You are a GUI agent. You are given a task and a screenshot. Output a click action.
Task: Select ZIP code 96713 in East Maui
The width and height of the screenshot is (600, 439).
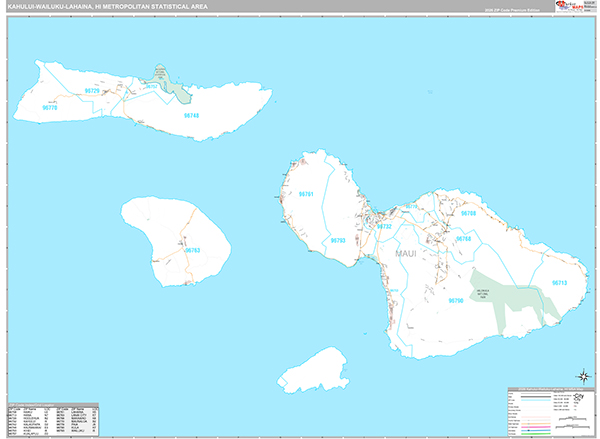pos(559,283)
